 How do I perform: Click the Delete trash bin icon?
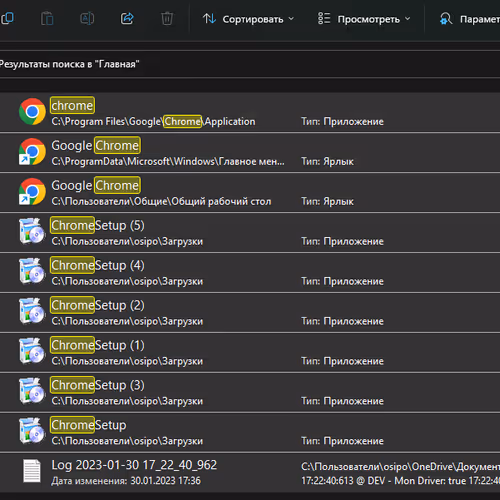pos(167,18)
